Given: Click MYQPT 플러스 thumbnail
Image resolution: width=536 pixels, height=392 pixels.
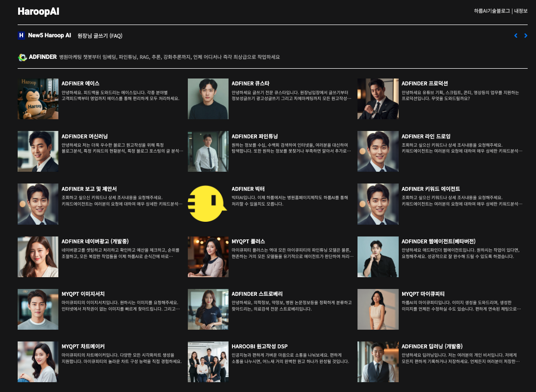Looking at the screenshot, I should (208, 257).
